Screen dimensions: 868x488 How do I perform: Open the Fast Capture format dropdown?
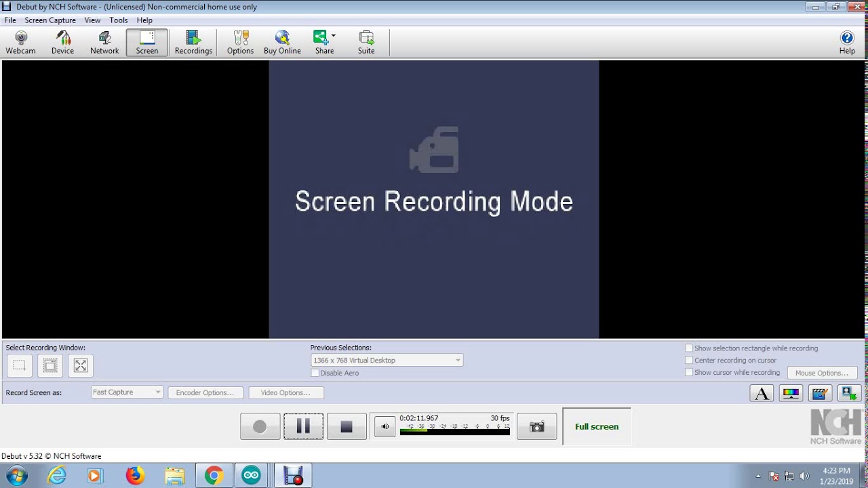[127, 392]
